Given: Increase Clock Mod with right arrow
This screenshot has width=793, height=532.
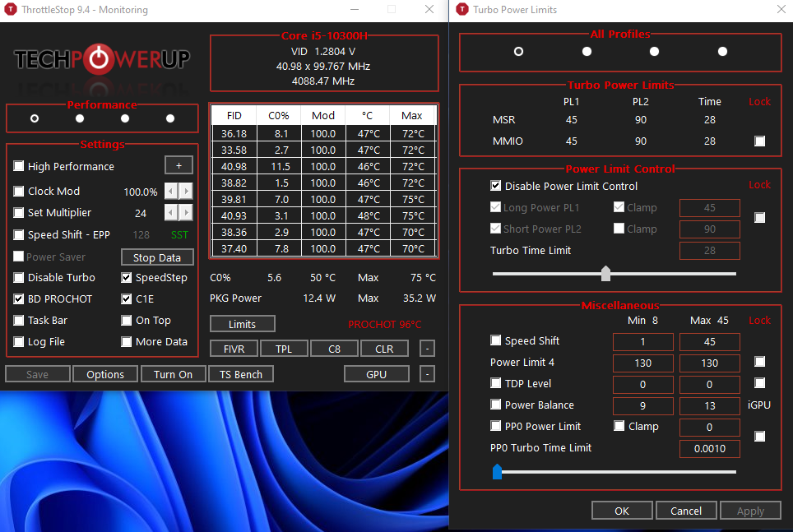Looking at the screenshot, I should (186, 191).
